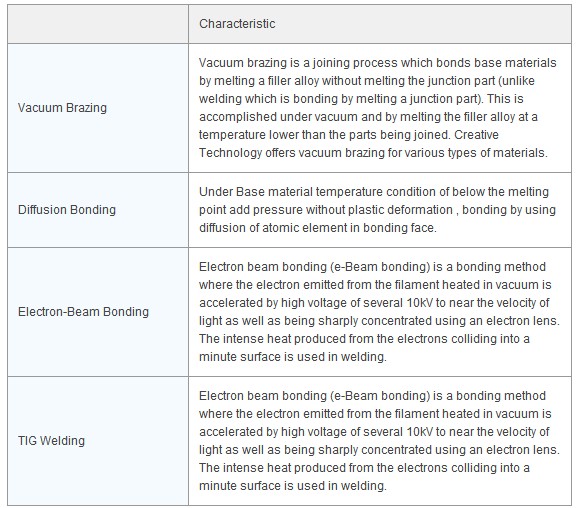
Task: Click the Characteristic column header
Action: [237, 24]
